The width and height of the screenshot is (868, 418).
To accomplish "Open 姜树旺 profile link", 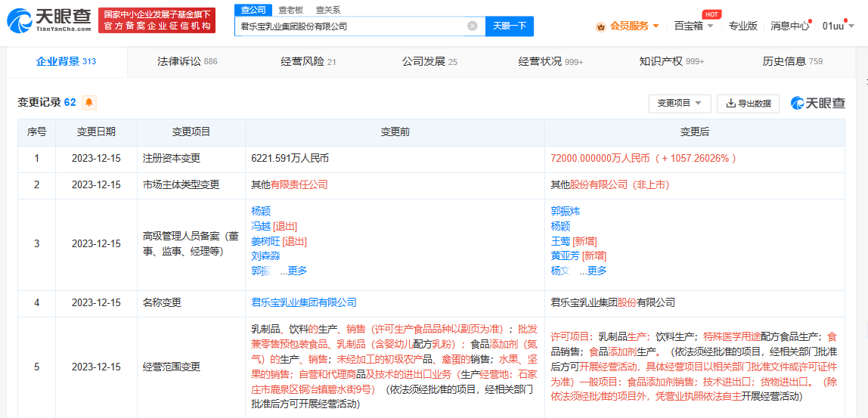I will 265,241.
